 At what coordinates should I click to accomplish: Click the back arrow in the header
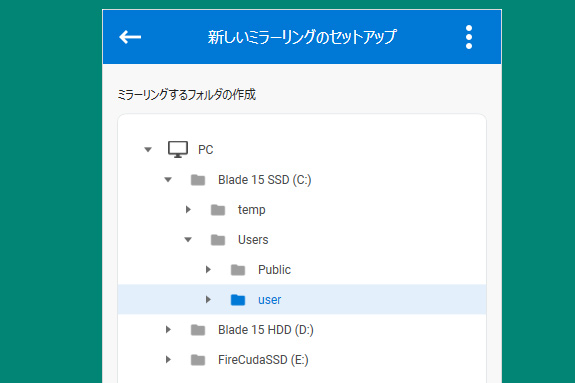[x=130, y=37]
